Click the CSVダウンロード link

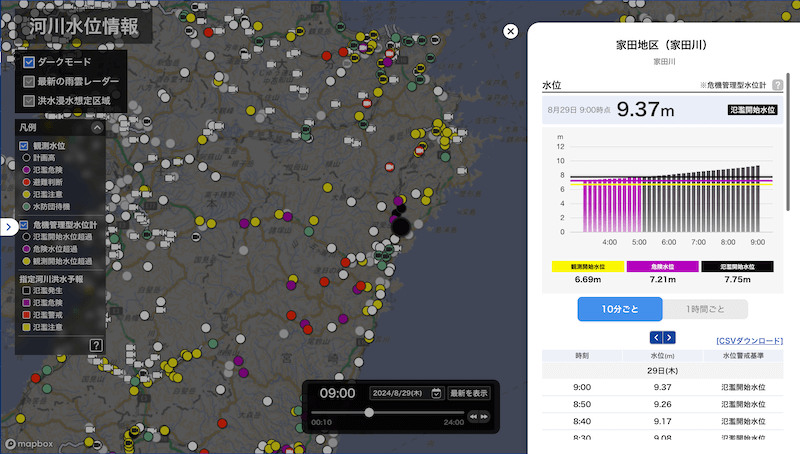[749, 341]
